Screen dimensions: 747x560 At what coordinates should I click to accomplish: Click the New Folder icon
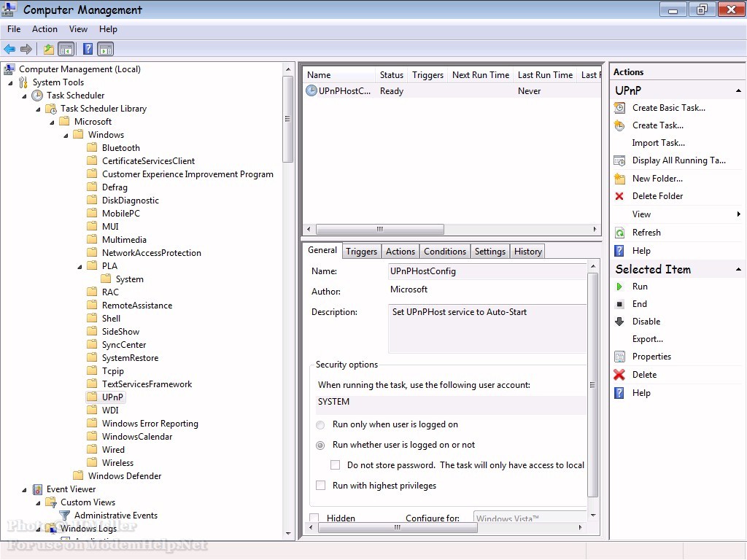point(619,179)
